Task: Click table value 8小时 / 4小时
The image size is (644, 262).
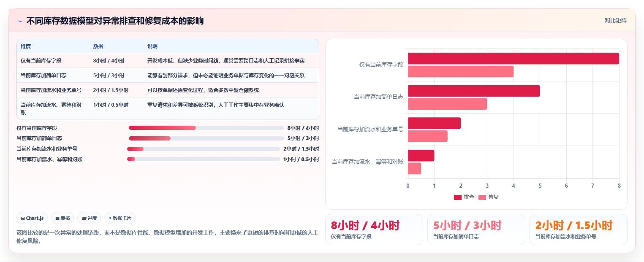Action: tap(109, 61)
